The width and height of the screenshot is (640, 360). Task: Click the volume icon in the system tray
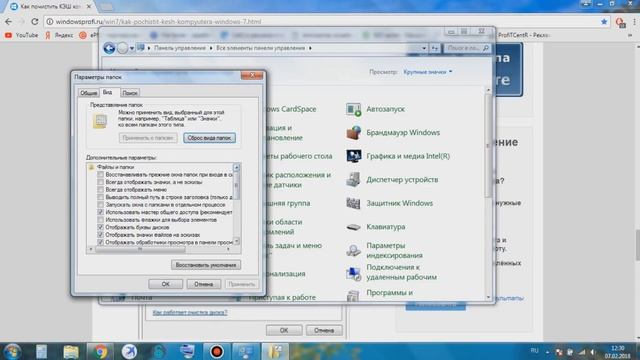coord(593,352)
